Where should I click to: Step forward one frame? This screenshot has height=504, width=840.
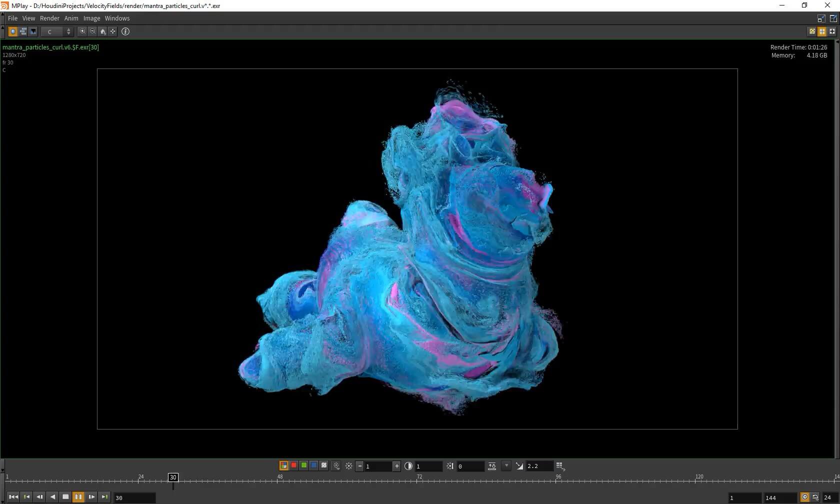coord(91,497)
